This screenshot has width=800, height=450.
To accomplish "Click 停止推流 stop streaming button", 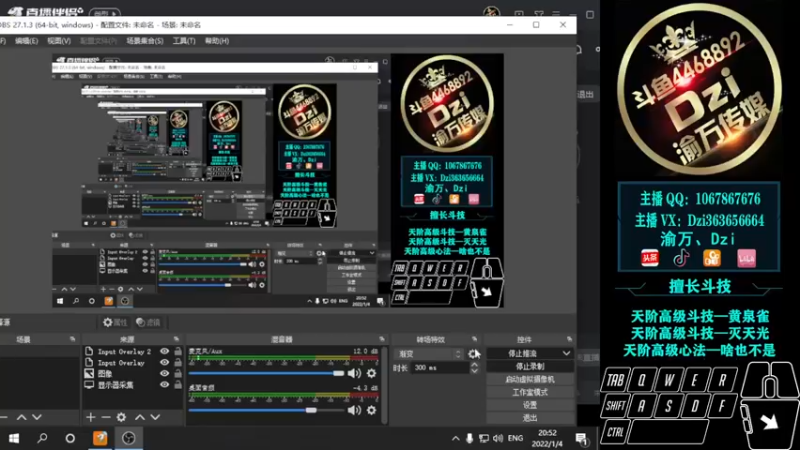I will click(522, 353).
